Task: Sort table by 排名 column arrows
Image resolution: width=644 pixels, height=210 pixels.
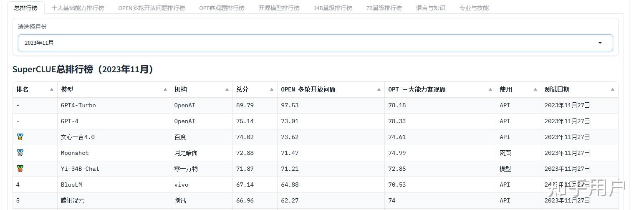Action: [52, 89]
